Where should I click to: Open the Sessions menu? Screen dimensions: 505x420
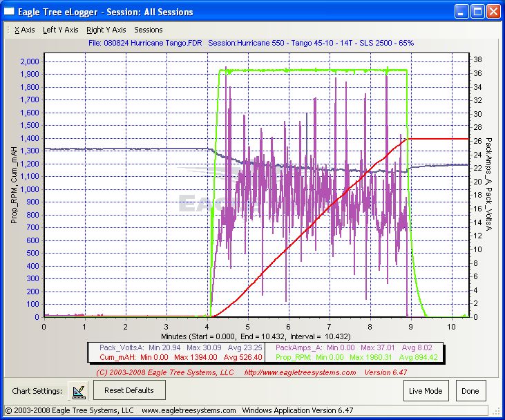coord(148,30)
